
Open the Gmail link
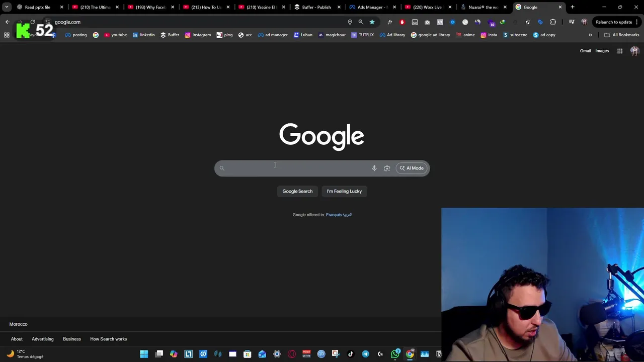(585, 51)
